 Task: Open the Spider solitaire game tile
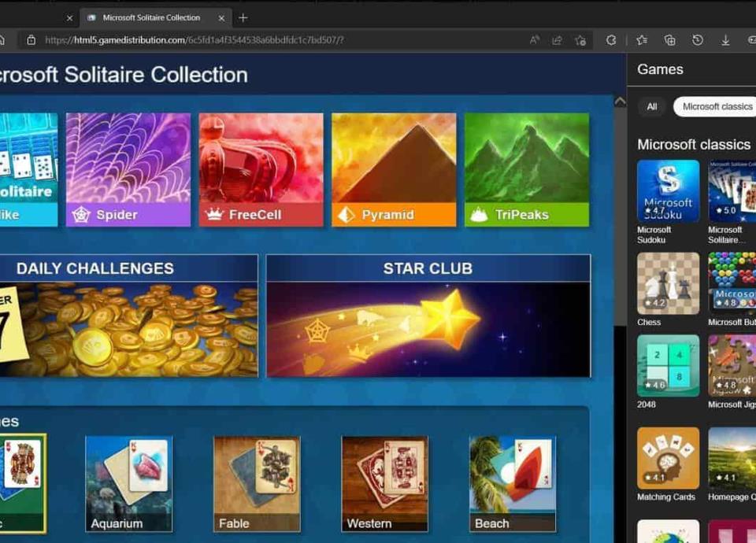click(x=128, y=169)
